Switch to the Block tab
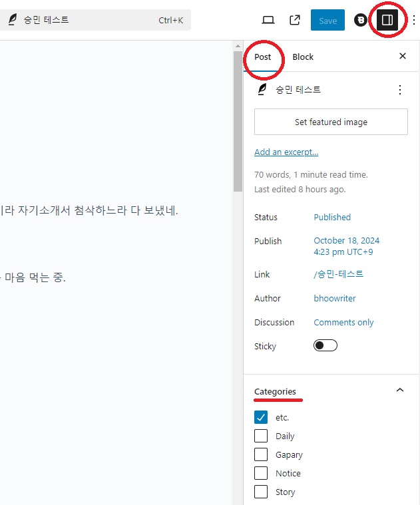Screen dimensions: 420x505 (303, 57)
